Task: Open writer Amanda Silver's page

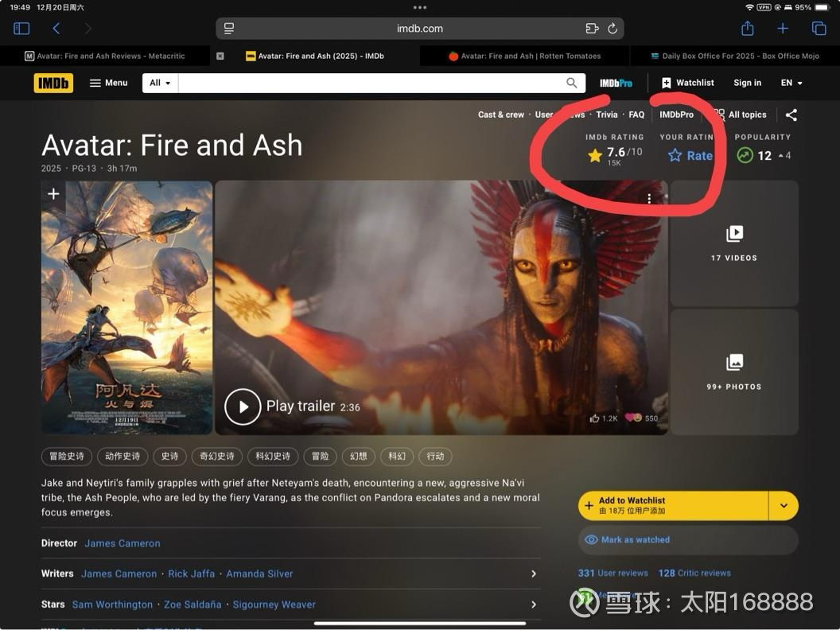Action: [x=259, y=574]
